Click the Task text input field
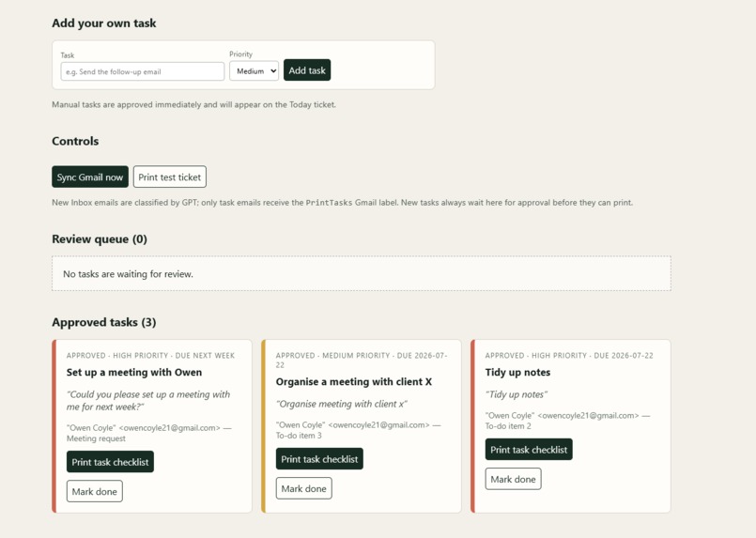Screen dimensions: 756x538 tap(142, 71)
